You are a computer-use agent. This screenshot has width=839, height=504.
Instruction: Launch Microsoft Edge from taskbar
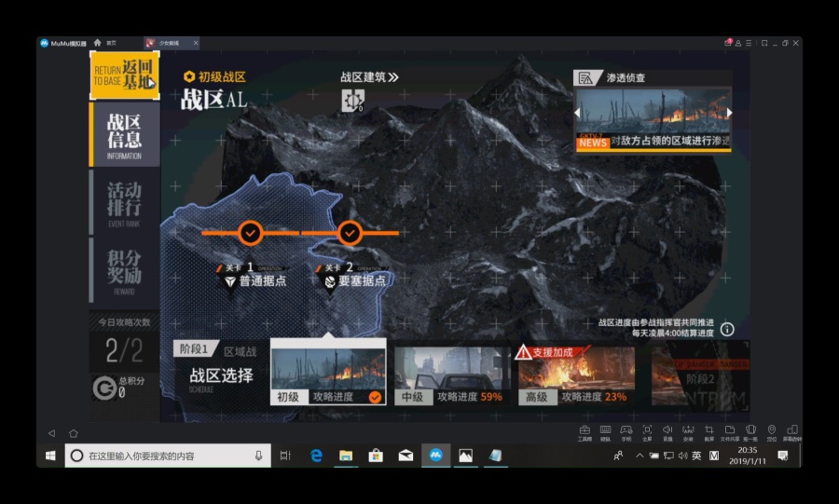tap(316, 456)
